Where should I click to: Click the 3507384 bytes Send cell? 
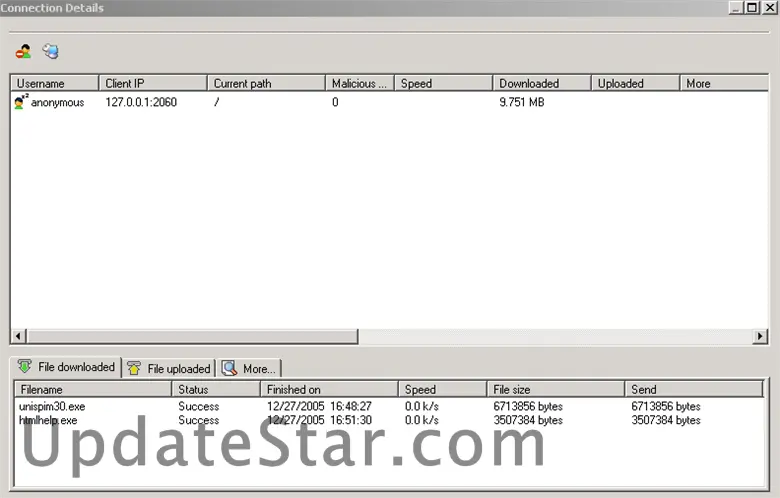click(x=666, y=420)
